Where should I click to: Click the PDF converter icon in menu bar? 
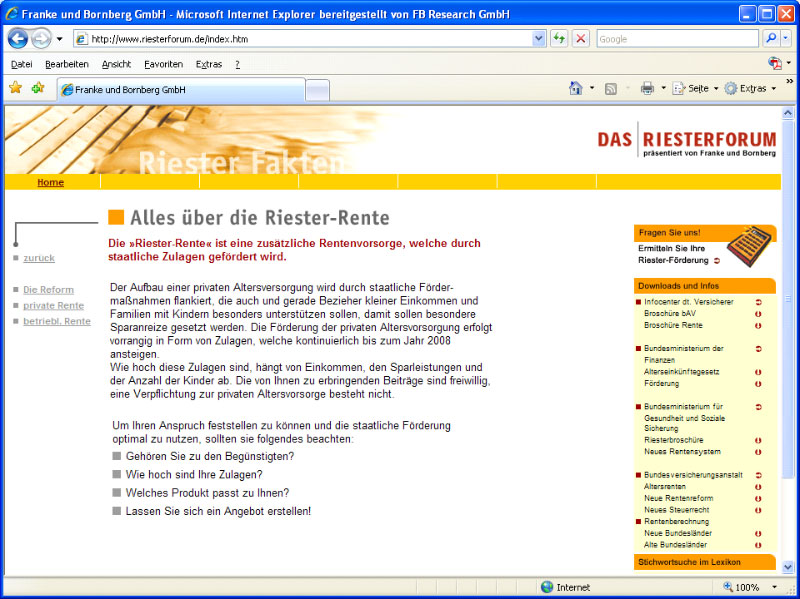coord(774,63)
